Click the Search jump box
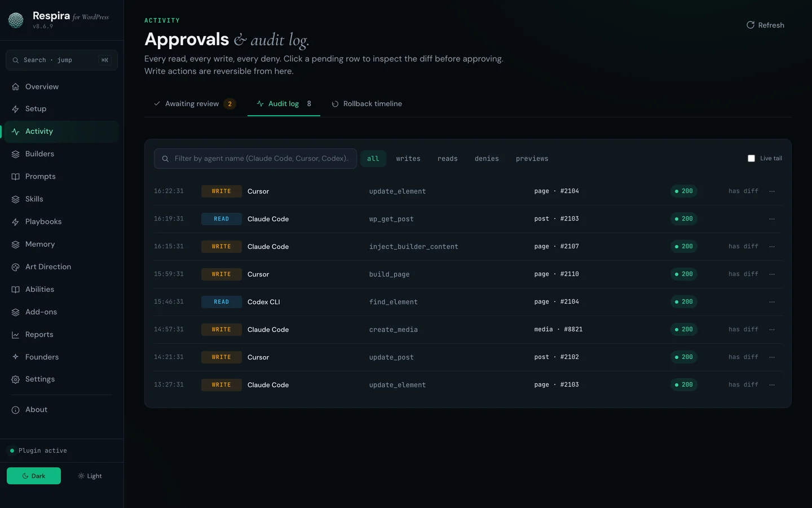Screen dimensions: 812x508 61,60
